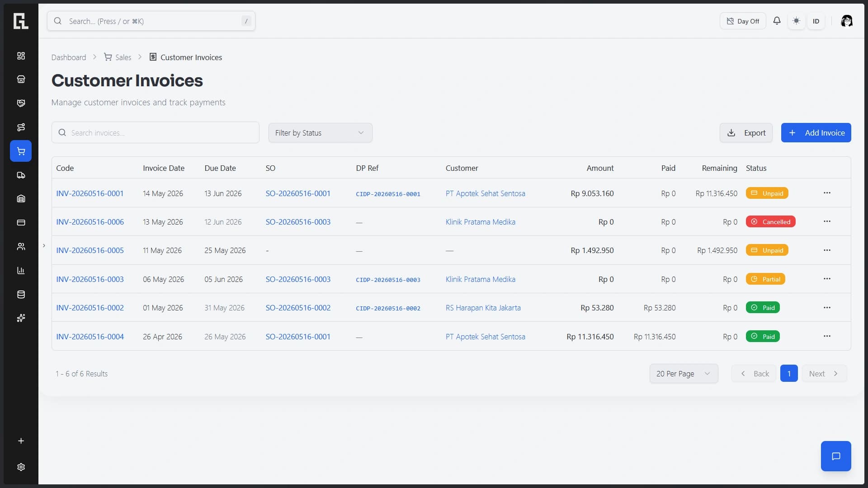
Task: Open Klinik Pratama Medika on INV-0006 row
Action: 480,222
